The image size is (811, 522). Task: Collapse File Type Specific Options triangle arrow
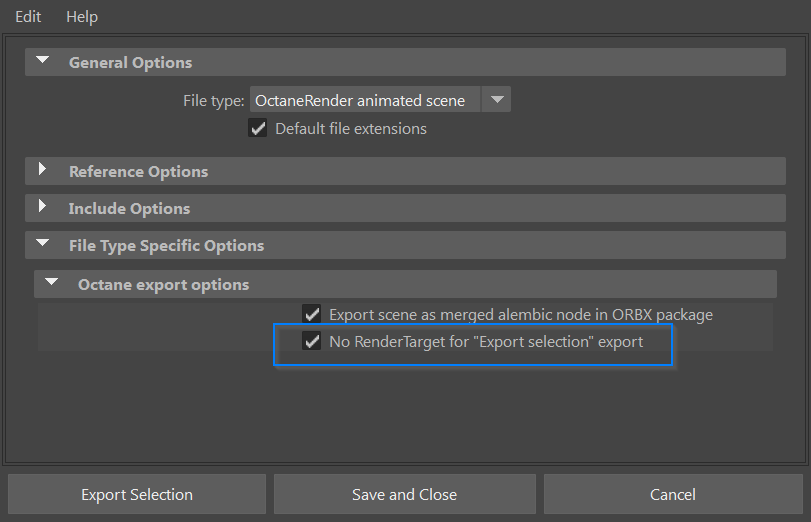coord(42,244)
